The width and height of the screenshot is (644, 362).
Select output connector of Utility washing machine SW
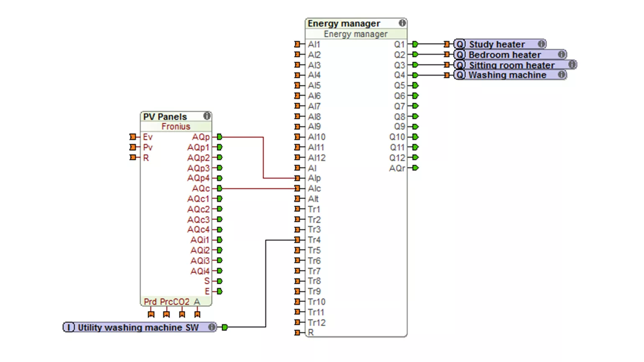click(225, 327)
